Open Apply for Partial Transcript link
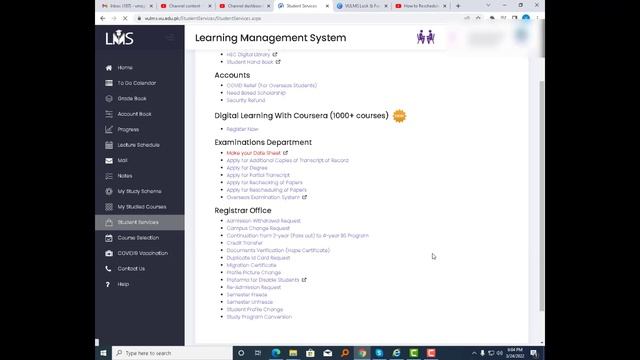This screenshot has width=640, height=360. (x=258, y=175)
